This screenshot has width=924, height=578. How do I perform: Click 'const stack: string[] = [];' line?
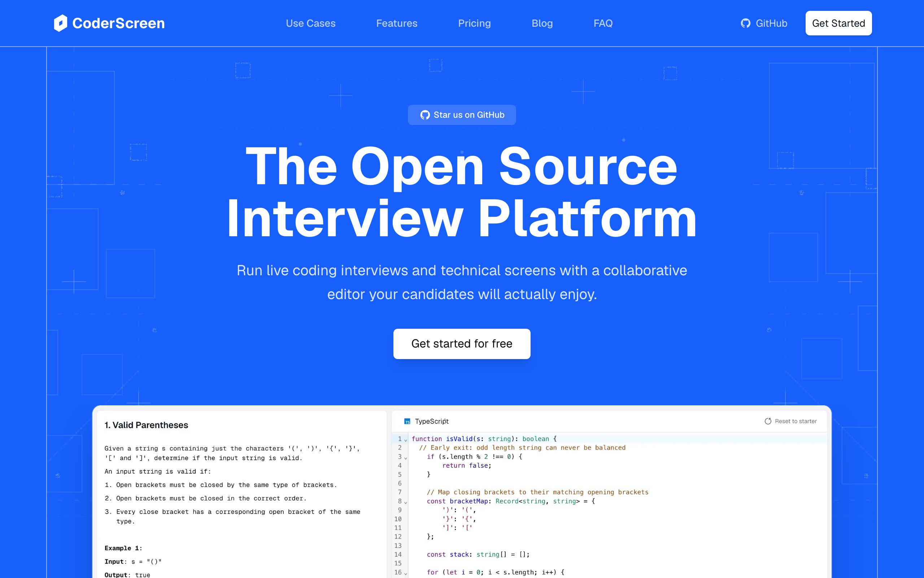478,554
